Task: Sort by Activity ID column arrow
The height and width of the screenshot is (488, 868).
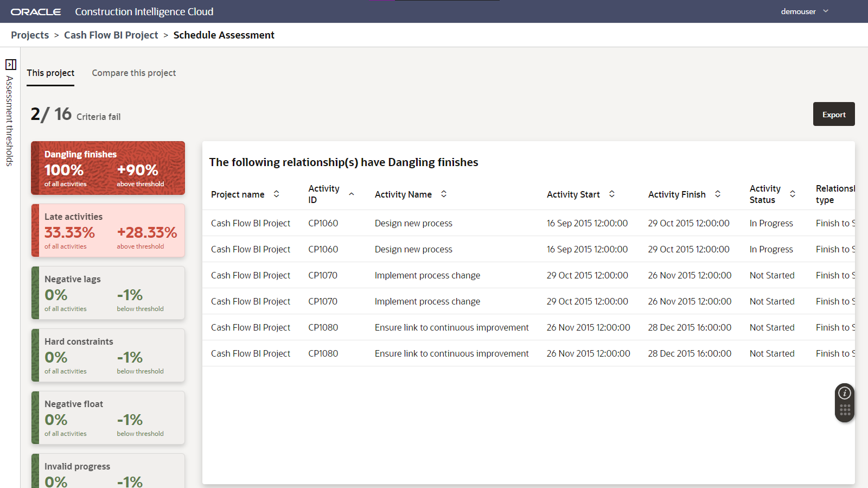Action: (352, 194)
